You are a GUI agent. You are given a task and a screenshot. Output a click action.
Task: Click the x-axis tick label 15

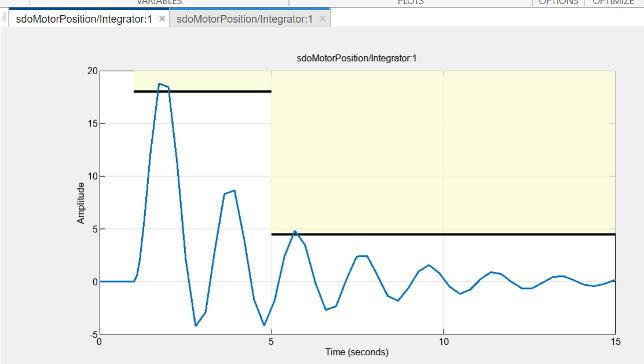pos(615,342)
